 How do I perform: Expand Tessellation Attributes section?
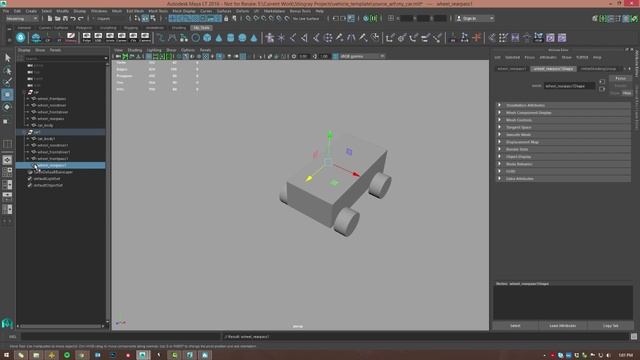tap(563, 105)
